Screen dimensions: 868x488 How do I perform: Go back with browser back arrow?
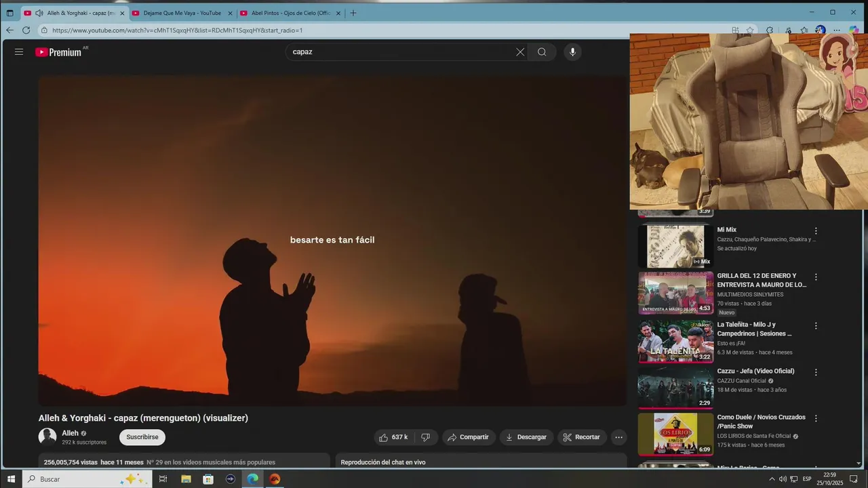click(x=9, y=30)
